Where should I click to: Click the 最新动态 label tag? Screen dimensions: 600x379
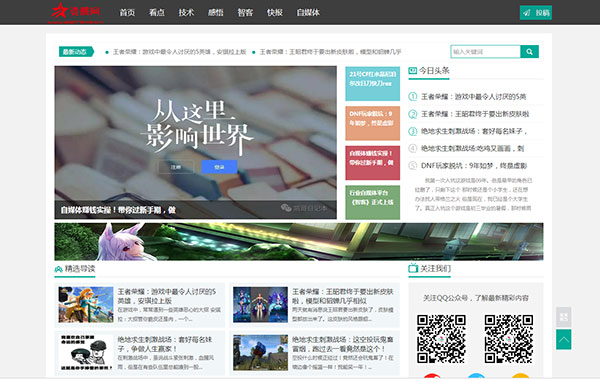(x=76, y=52)
